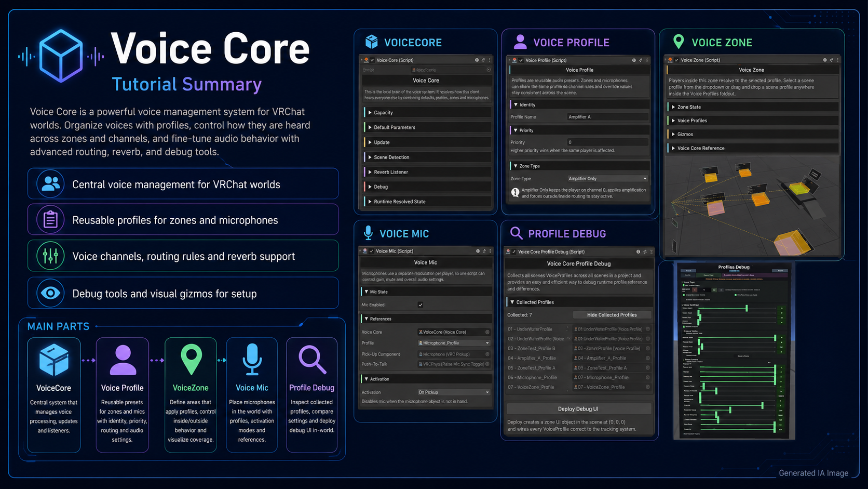The width and height of the screenshot is (868, 489).
Task: Select the row '04 - Amplifier_A_Profile'
Action: click(579, 358)
